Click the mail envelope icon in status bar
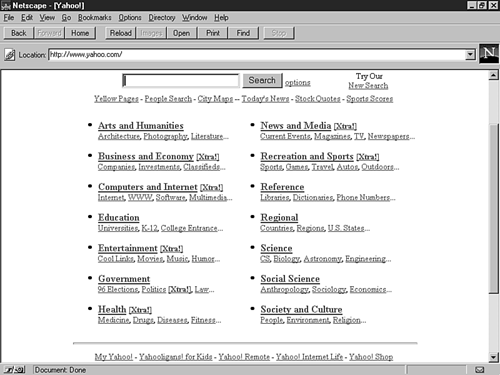The height and width of the screenshot is (375, 500). point(480,370)
